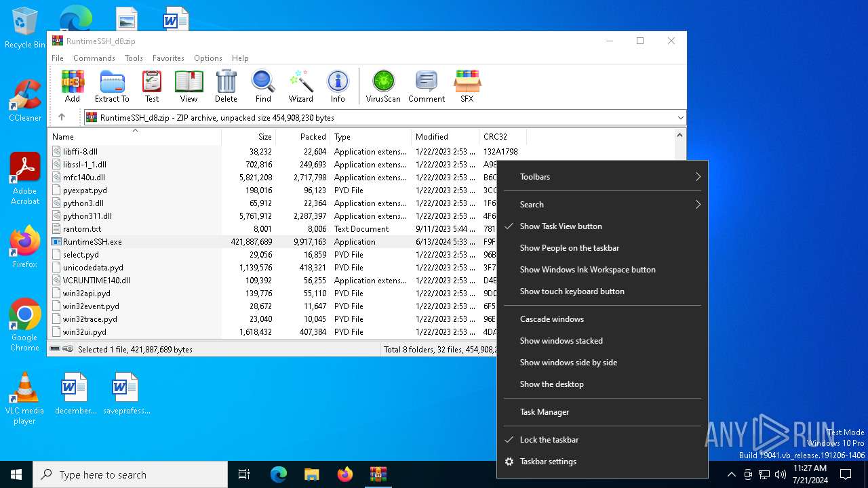
Task: Open the volume tray icon
Action: click(x=781, y=474)
